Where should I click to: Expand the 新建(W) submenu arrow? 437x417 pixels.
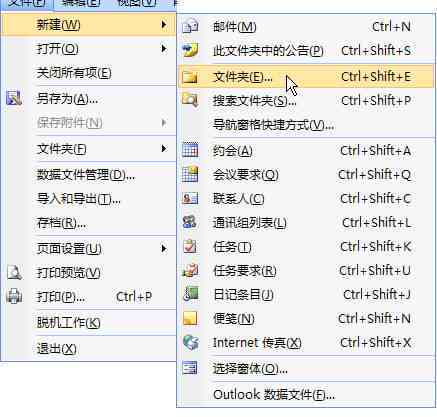coord(164,24)
